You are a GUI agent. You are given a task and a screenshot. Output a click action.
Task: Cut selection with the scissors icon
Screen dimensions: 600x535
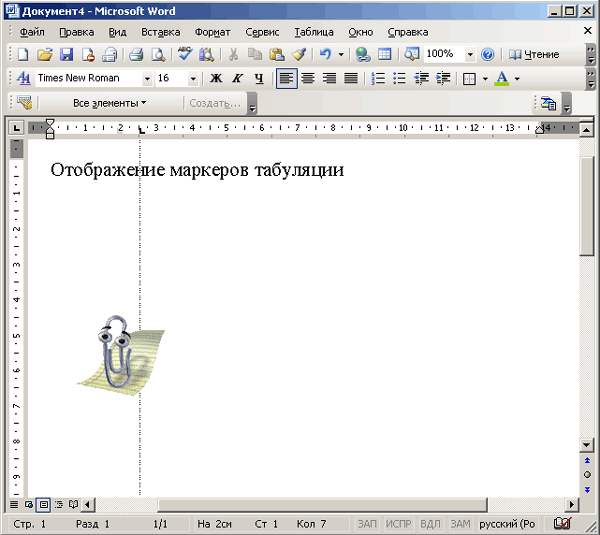pyautogui.click(x=233, y=54)
